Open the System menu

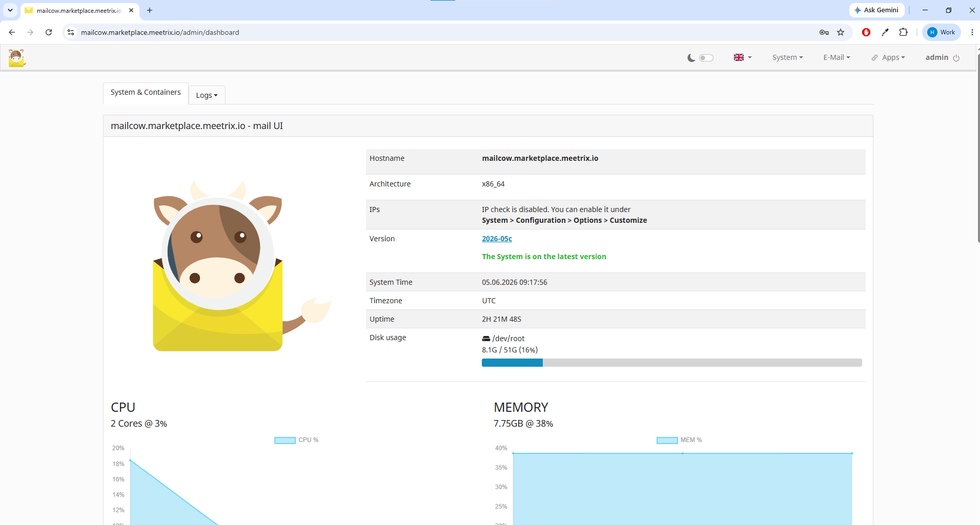coord(787,57)
